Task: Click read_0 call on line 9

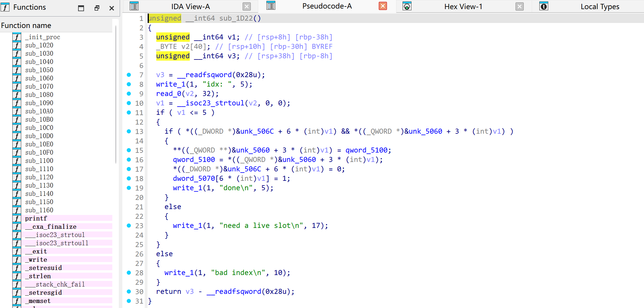Action: coord(169,94)
